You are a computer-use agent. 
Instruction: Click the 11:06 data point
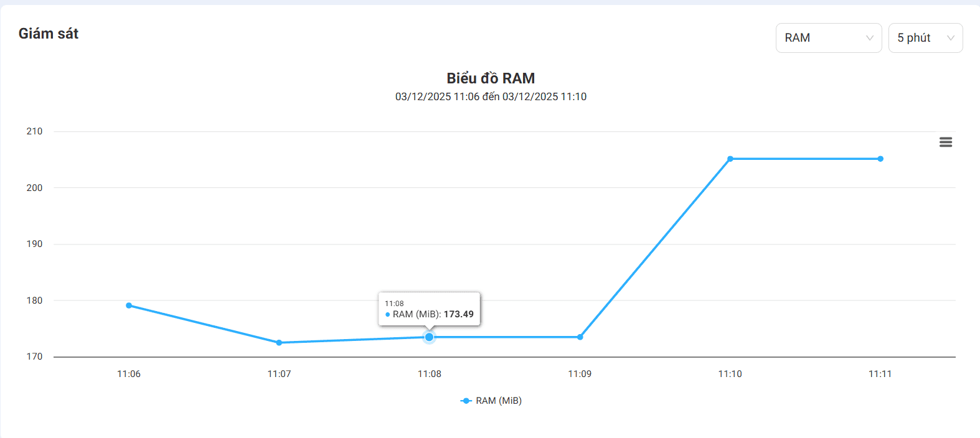(129, 305)
